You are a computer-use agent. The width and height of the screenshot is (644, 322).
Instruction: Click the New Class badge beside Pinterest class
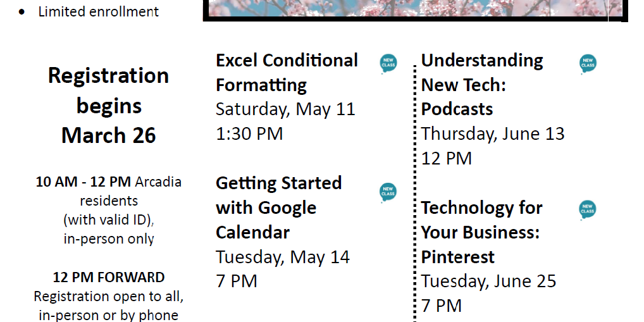(588, 210)
